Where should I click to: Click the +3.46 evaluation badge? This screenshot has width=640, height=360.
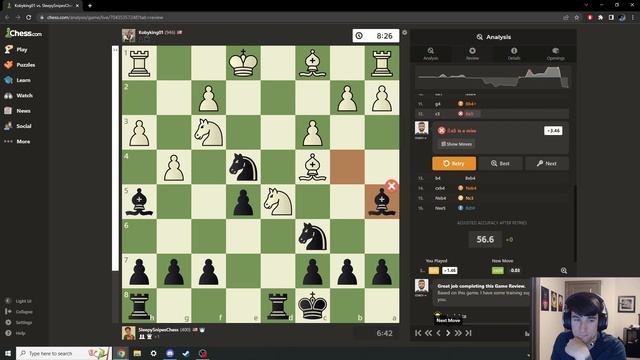(x=553, y=131)
